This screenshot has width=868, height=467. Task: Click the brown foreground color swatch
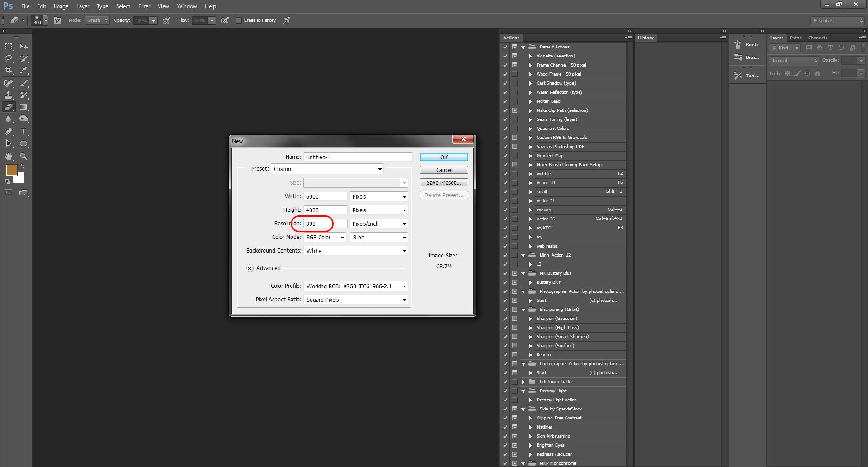tap(11, 170)
